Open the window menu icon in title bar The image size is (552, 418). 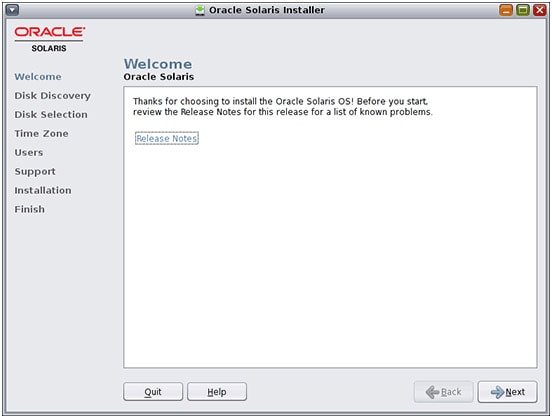click(x=13, y=10)
